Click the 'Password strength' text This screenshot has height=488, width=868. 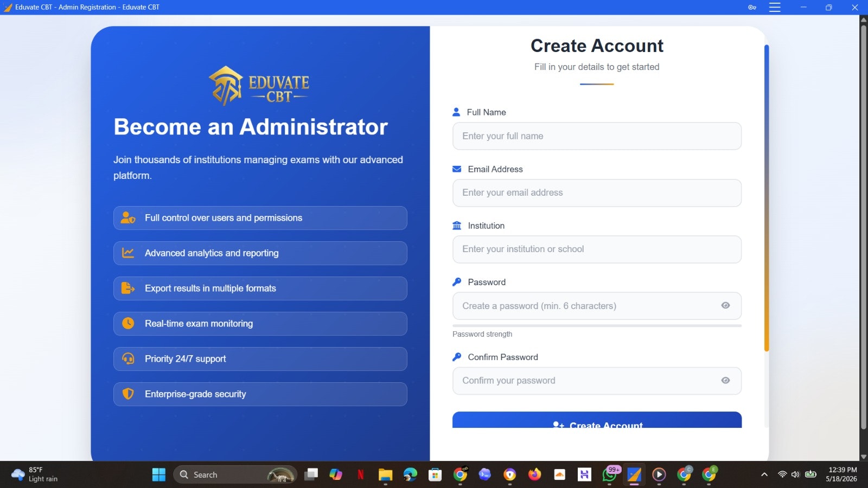[482, 334]
